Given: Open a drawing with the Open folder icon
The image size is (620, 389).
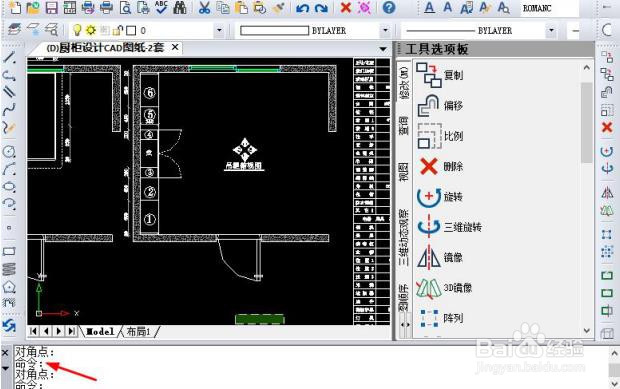Looking at the screenshot, I should (x=33, y=7).
